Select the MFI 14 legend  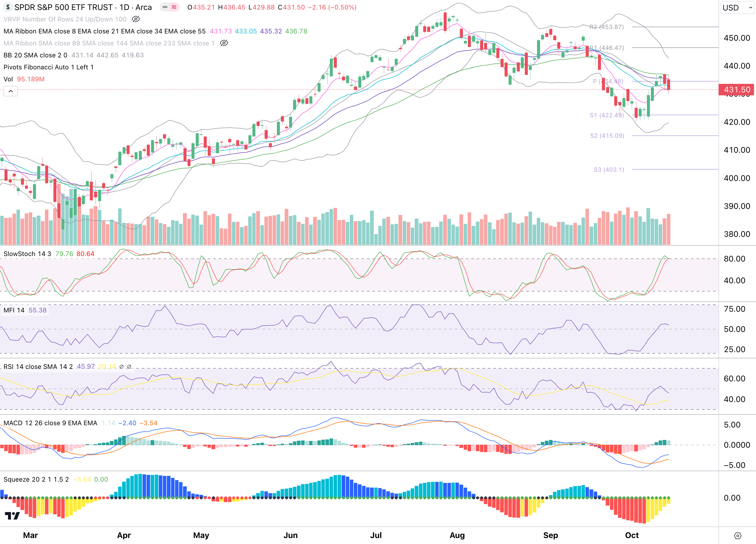[14, 310]
